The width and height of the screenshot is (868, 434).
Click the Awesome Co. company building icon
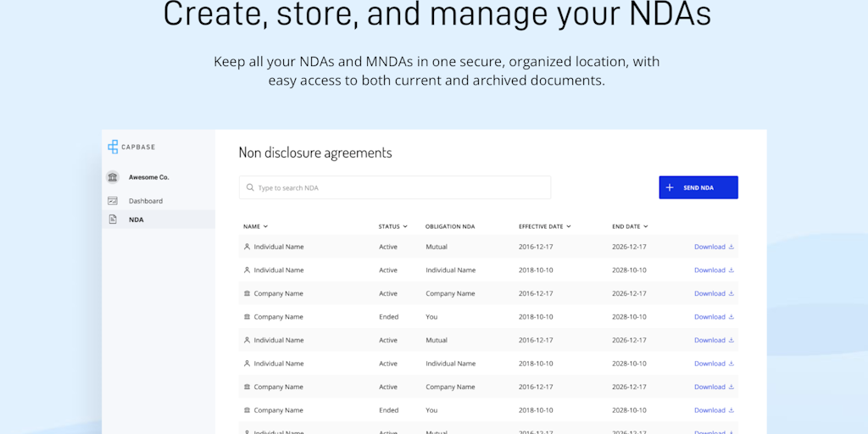pos(113,177)
